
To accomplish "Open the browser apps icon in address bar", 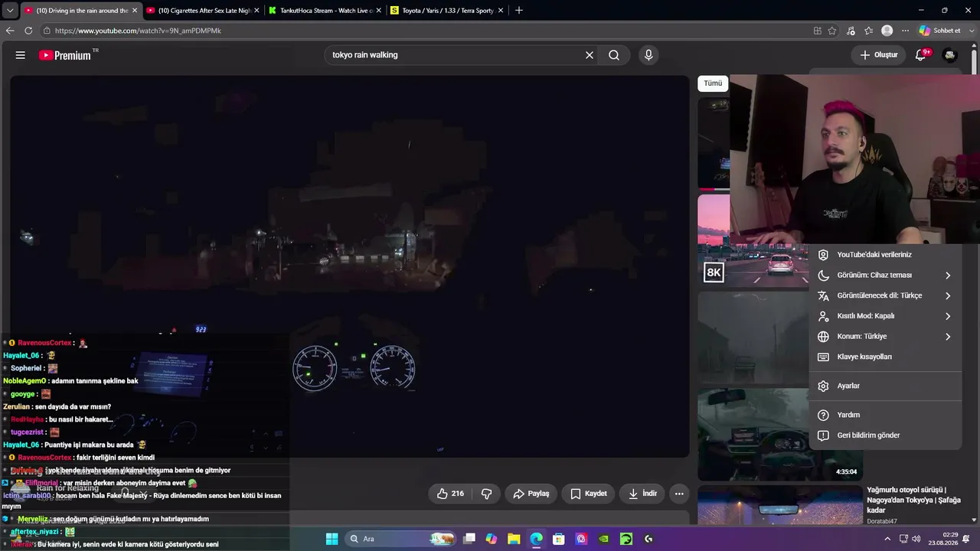I will 818,31.
